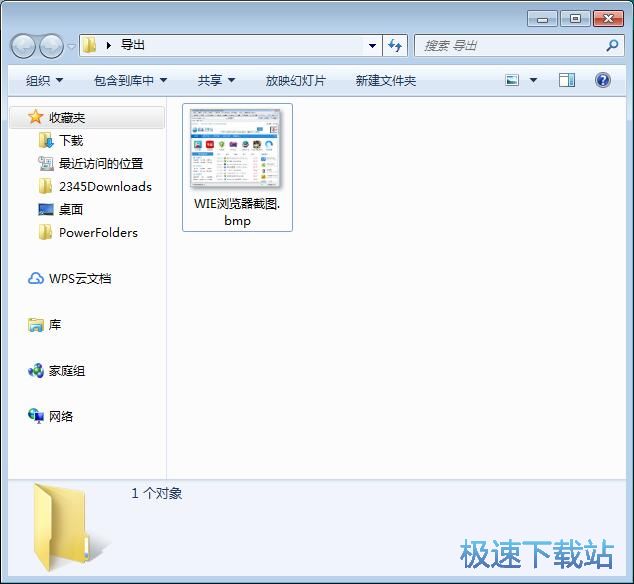This screenshot has width=634, height=584.
Task: Open 下载 folder in favorites
Action: [x=71, y=140]
